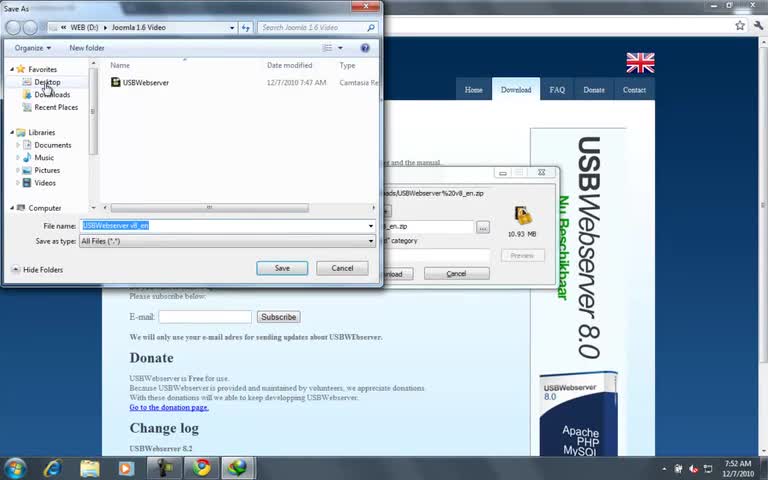This screenshot has width=768, height=480.
Task: Collapse the Favorites group
Action: point(12,70)
